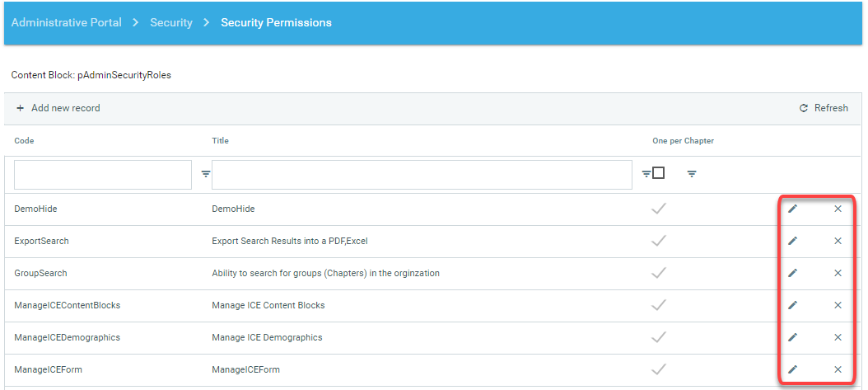
Task: Open the One per Chapter filter menu
Action: coord(692,174)
